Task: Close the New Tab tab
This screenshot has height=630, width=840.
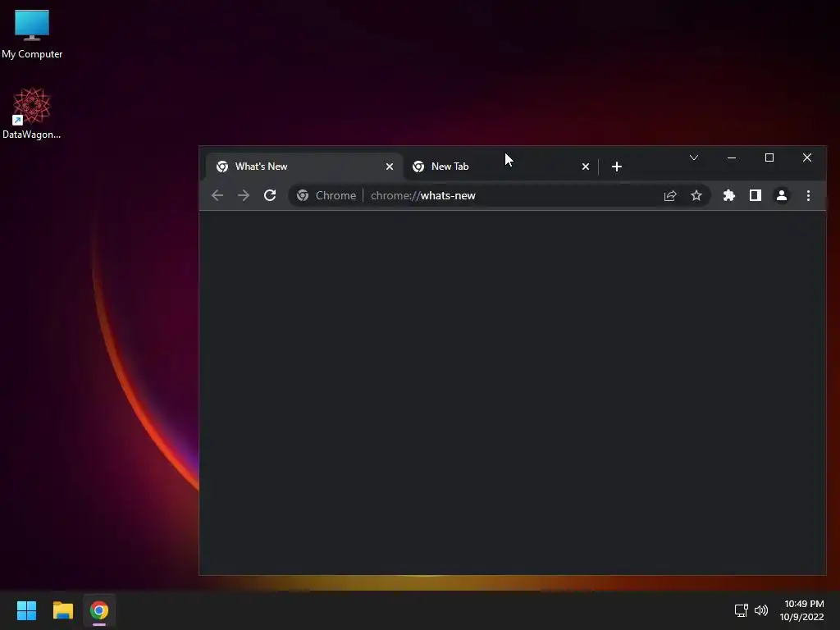Action: (586, 167)
